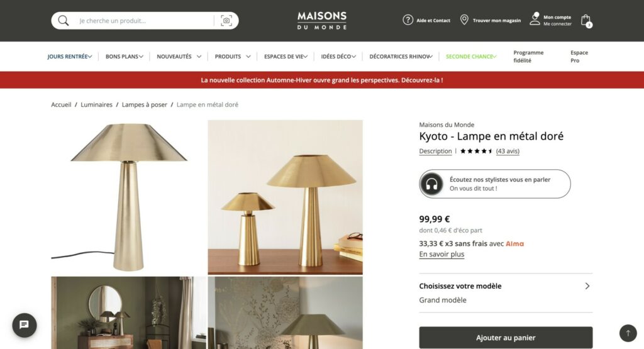
Task: Expand Choisissez votre modèle selector
Action: point(506,293)
